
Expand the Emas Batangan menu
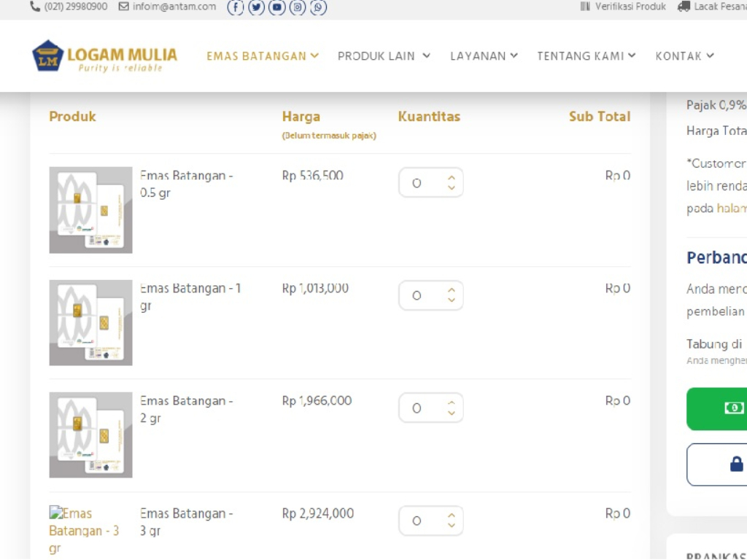(263, 56)
